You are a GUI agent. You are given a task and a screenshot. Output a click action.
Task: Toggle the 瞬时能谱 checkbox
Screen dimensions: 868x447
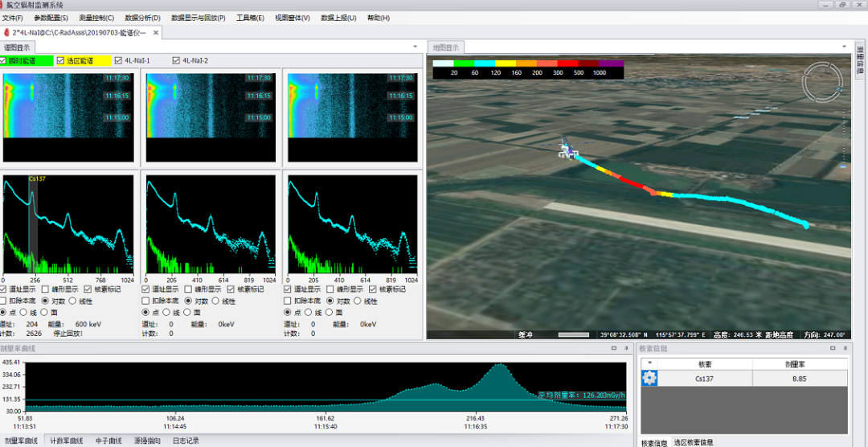(x=4, y=60)
